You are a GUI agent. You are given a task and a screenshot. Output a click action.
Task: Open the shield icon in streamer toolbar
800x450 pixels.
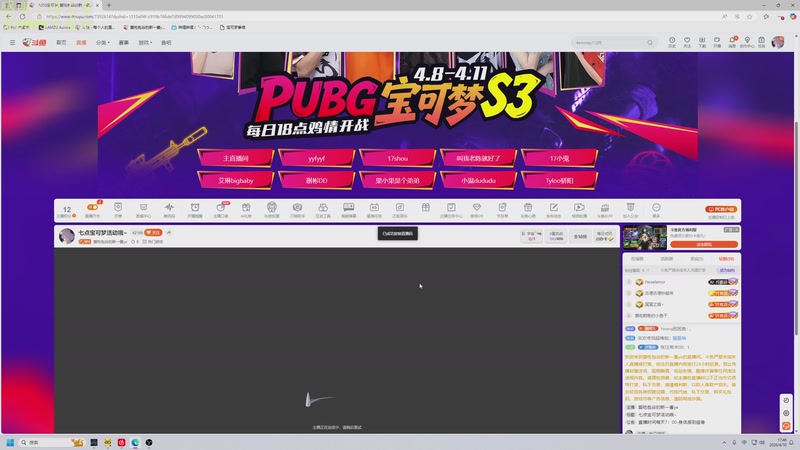click(x=118, y=209)
